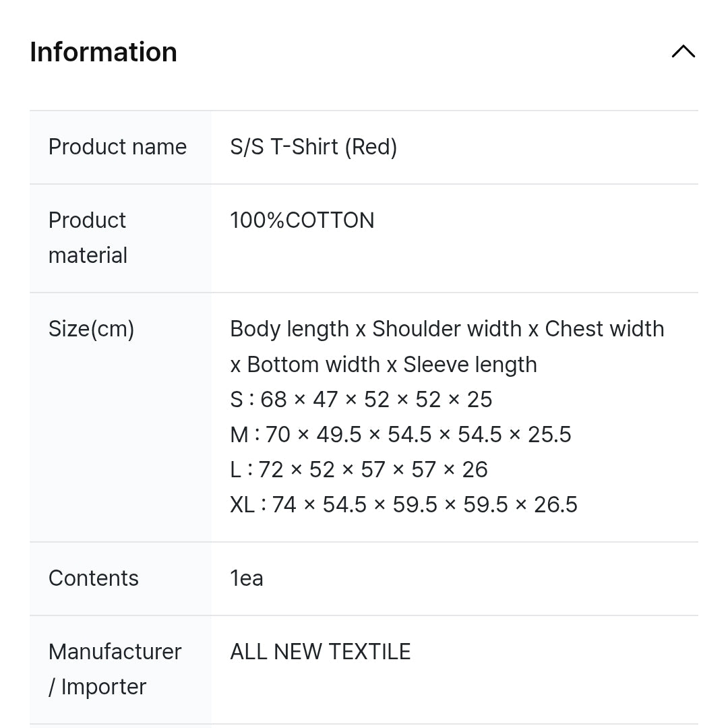Click S/S T-Shirt (Red) product name text
This screenshot has height=728, width=728.
[x=313, y=147]
